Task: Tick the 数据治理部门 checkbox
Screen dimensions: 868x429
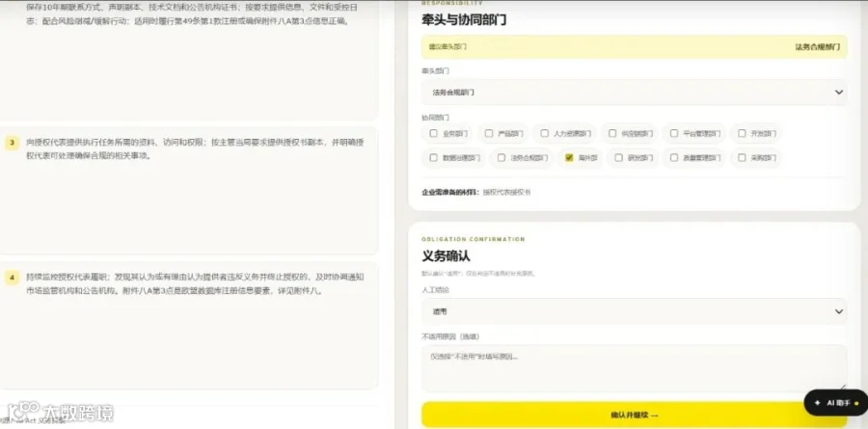Action: 433,158
